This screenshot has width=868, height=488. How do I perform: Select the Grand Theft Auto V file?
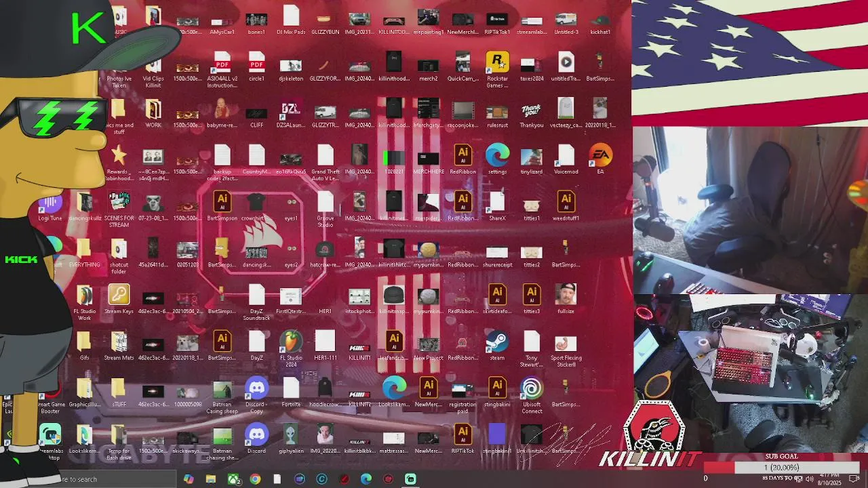pos(325,156)
